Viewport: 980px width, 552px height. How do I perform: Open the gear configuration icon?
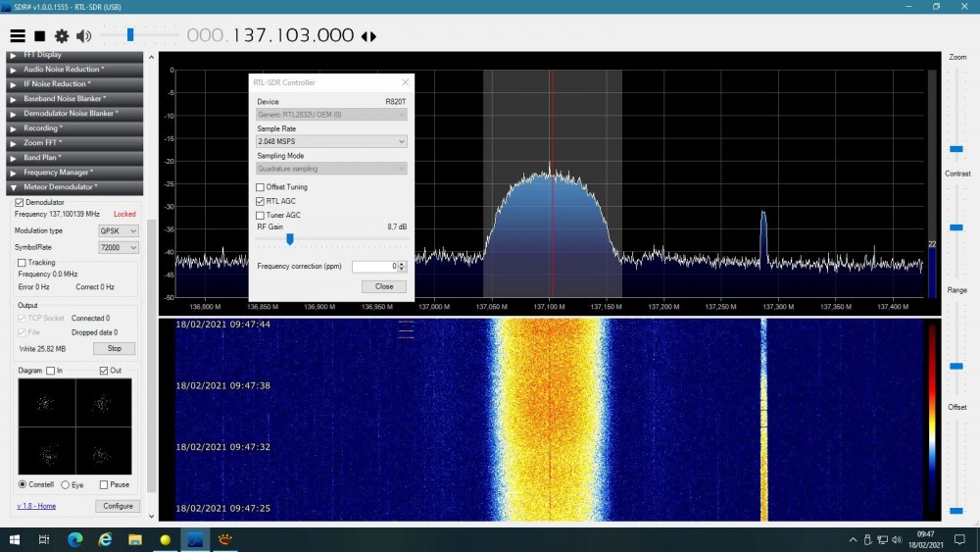(x=61, y=36)
